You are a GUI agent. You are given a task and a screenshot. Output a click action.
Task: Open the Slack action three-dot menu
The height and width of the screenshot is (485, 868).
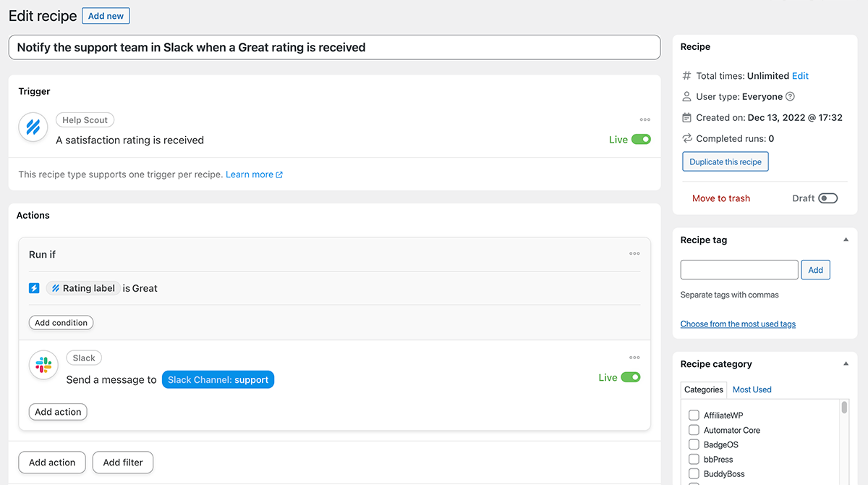tap(634, 358)
